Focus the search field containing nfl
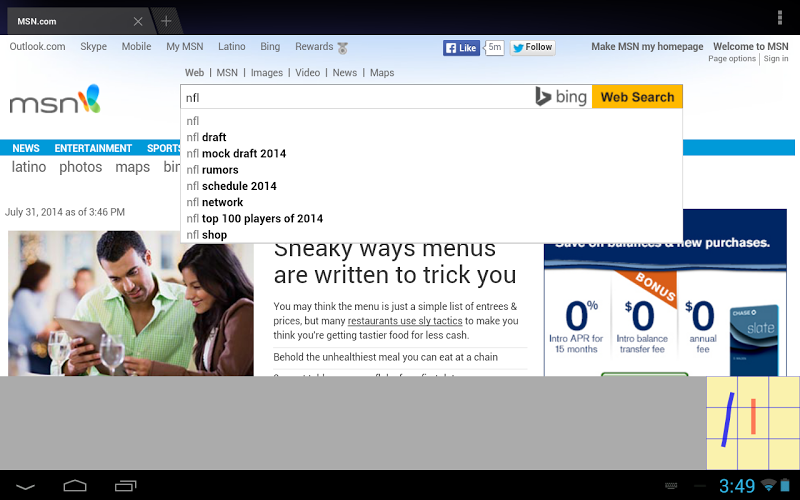The image size is (800, 500). coord(357,97)
